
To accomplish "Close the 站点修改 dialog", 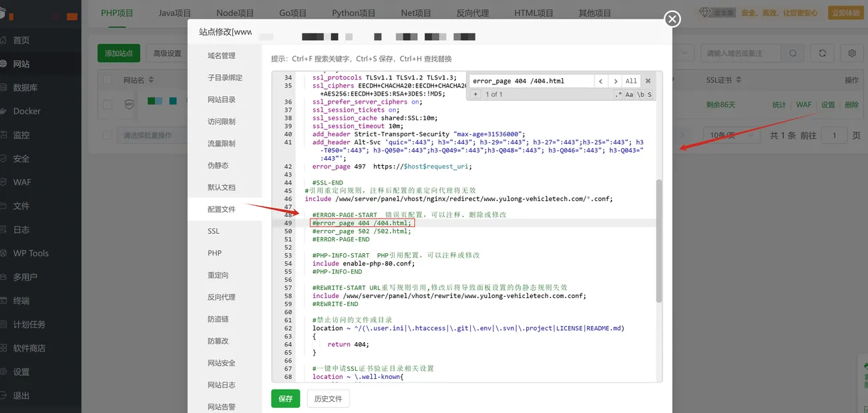I will [x=672, y=19].
